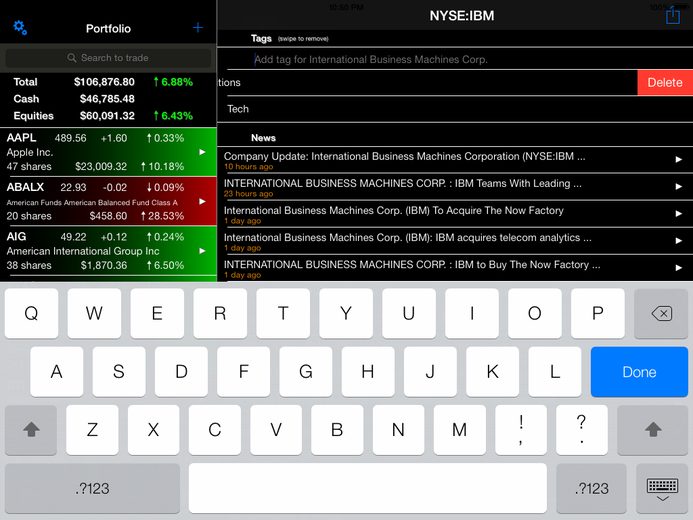Tap the magnifier icon in Search to trade
Image resolution: width=693 pixels, height=520 pixels.
[x=72, y=58]
